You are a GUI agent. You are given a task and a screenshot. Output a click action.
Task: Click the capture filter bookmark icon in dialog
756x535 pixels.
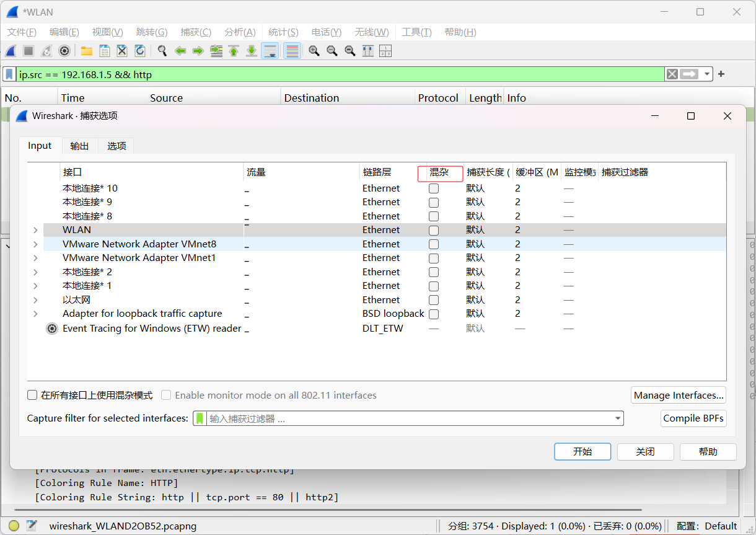coord(200,418)
